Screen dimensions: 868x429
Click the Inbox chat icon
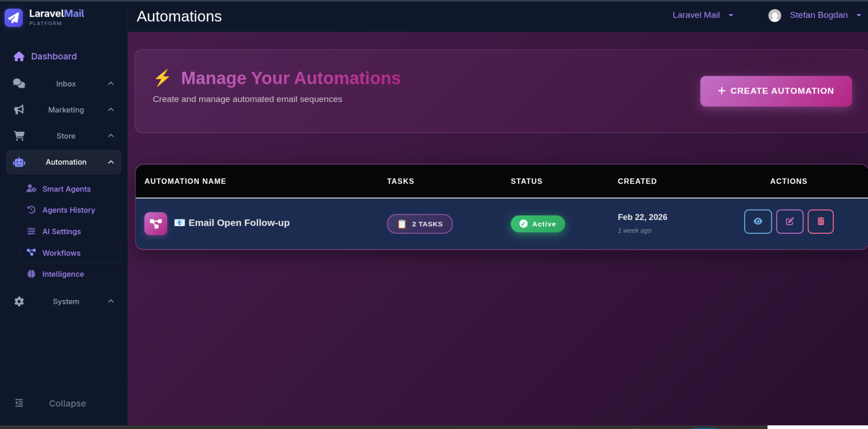[x=19, y=83]
